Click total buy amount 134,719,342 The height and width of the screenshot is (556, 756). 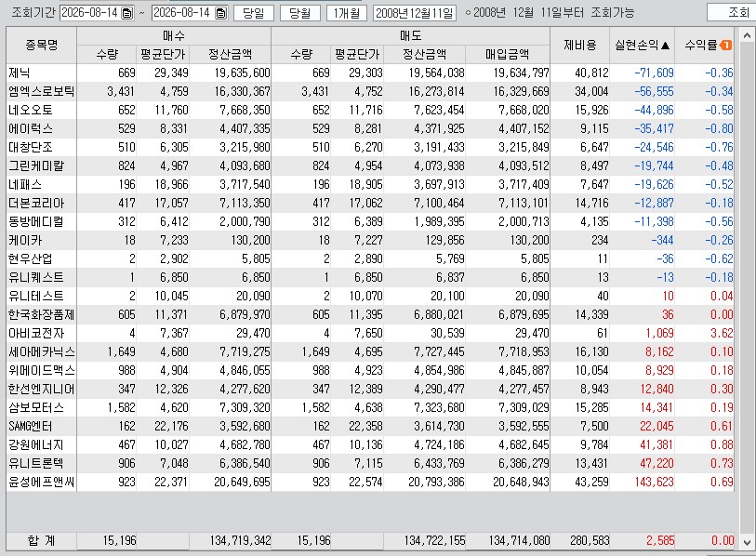coord(240,541)
